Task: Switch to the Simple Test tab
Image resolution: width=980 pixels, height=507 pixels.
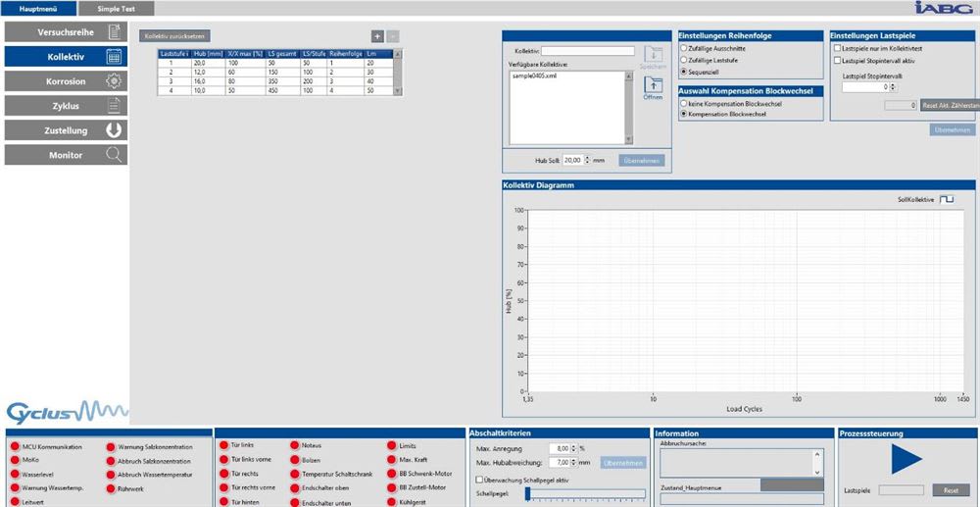Action: (x=117, y=9)
